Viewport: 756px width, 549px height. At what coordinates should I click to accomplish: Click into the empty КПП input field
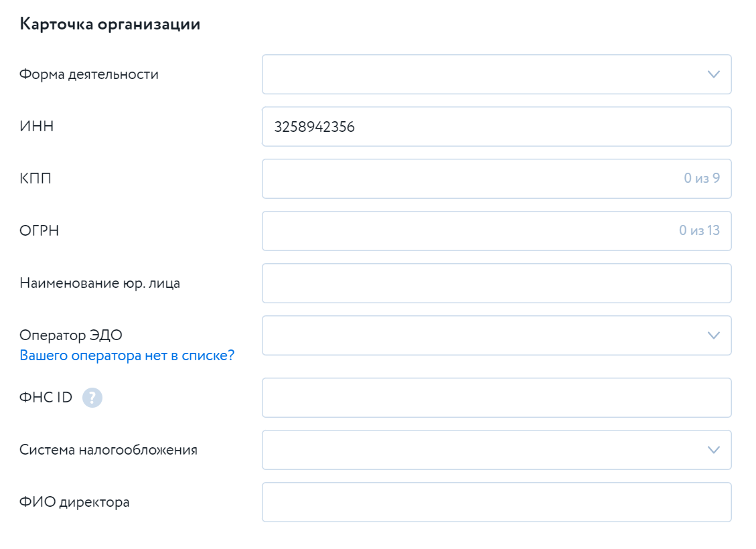[469, 179]
